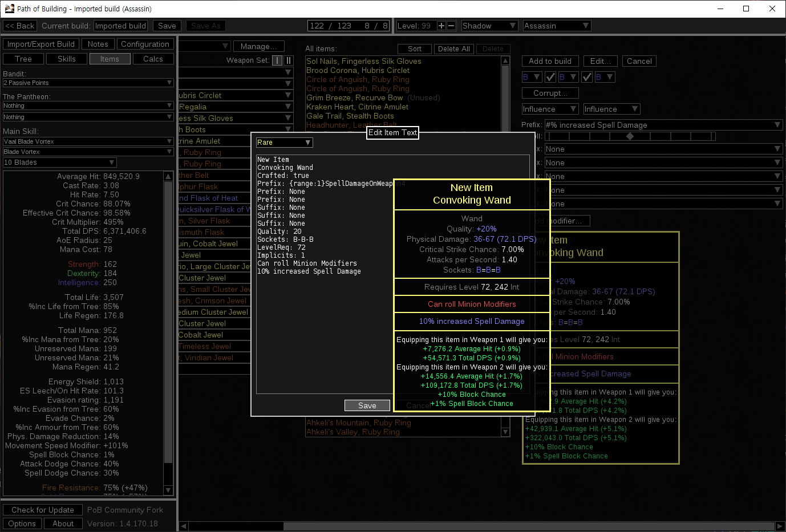Image resolution: width=786 pixels, height=532 pixels.
Task: Click the Manage... item sets button
Action: 259,46
